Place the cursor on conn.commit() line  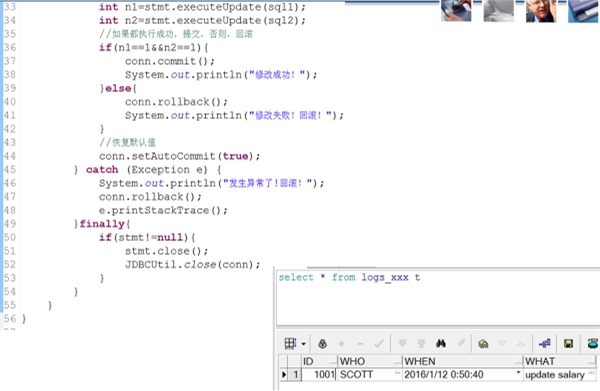tap(170, 61)
